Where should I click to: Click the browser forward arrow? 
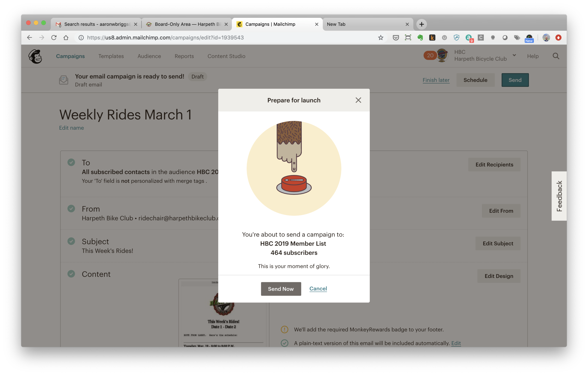pos(42,37)
